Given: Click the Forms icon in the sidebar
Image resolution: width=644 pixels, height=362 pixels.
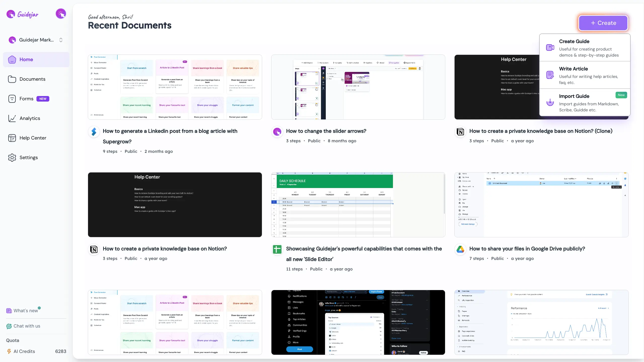Looking at the screenshot, I should (x=12, y=99).
